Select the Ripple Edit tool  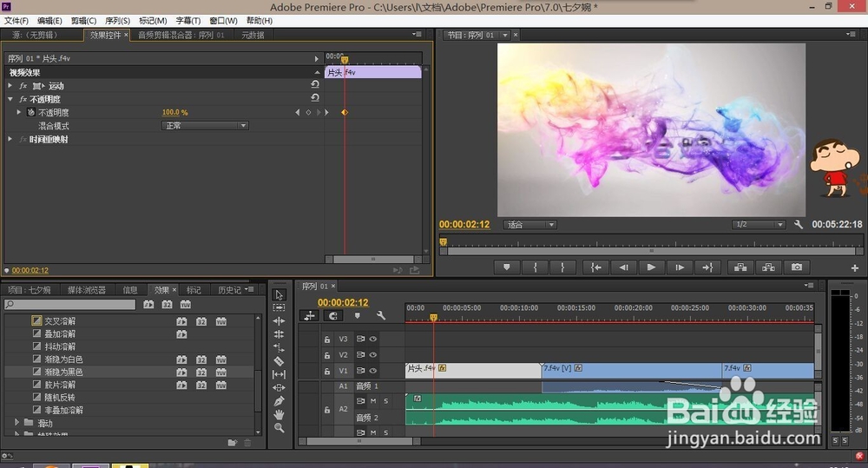(x=279, y=320)
